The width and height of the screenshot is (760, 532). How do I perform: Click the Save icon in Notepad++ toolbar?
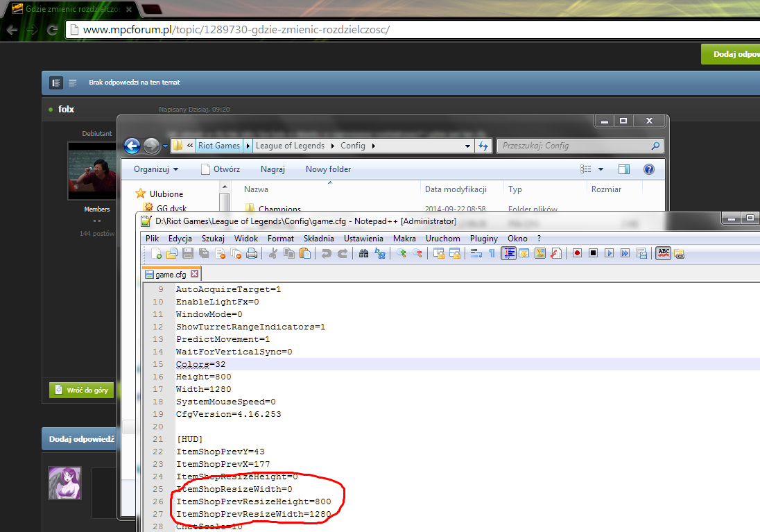(x=188, y=253)
